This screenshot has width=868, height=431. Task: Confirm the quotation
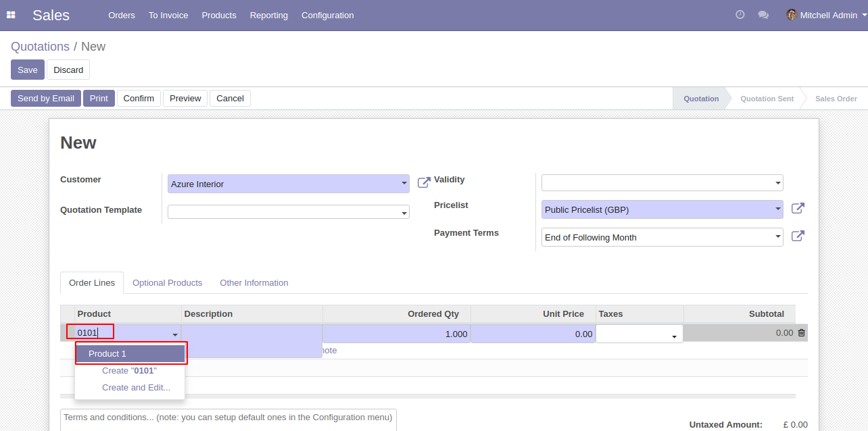click(139, 99)
